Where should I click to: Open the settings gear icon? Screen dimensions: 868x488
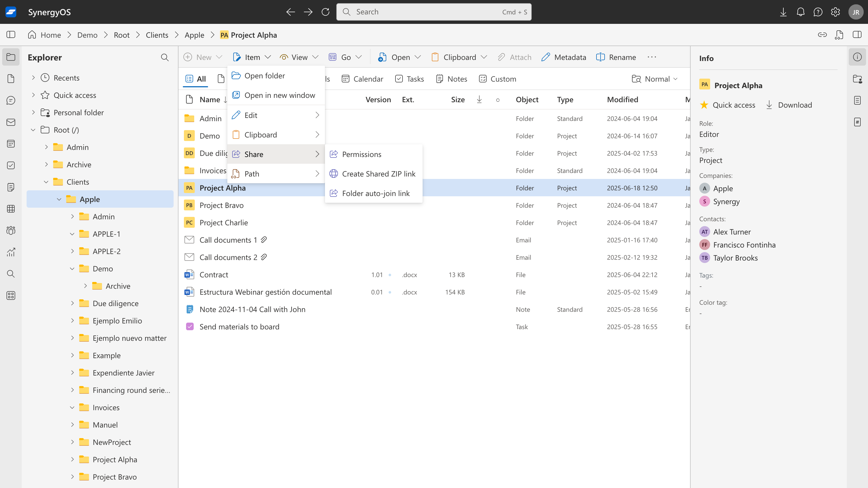click(835, 12)
